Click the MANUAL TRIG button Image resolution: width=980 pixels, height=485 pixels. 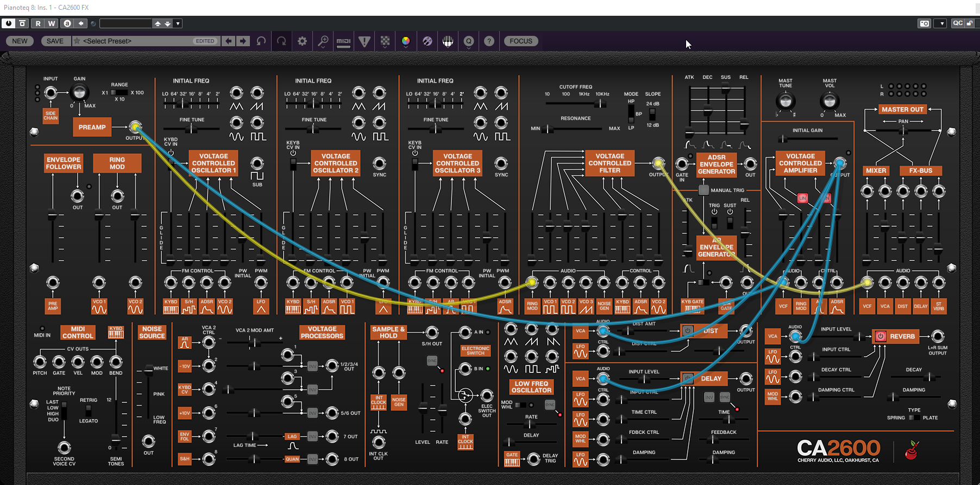[703, 190]
